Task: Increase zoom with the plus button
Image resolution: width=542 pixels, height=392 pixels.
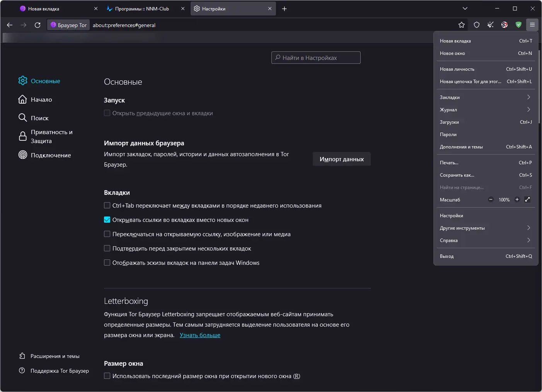Action: point(517,199)
